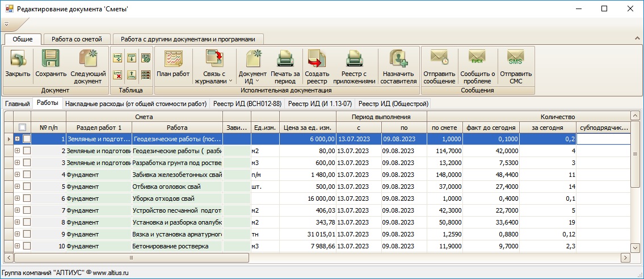Viewport: 644px width, 279px height.
Task: Open Реестр ИД (ВСН012-88) tab
Action: tap(247, 104)
